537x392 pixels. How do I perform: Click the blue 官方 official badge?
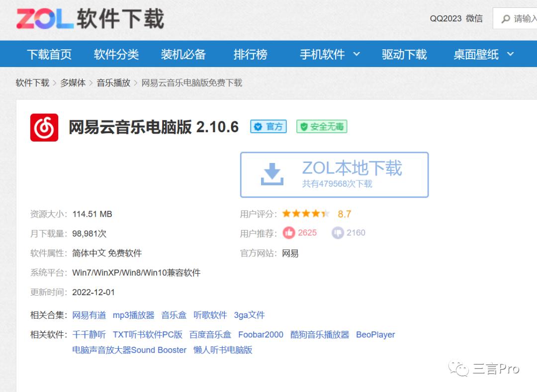coord(268,127)
